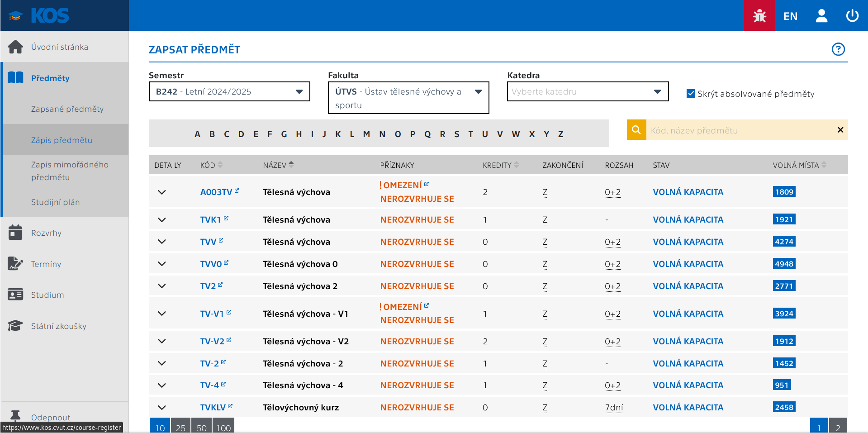Image resolution: width=868 pixels, height=433 pixels.
Task: Open the Semestr dropdown
Action: point(229,91)
